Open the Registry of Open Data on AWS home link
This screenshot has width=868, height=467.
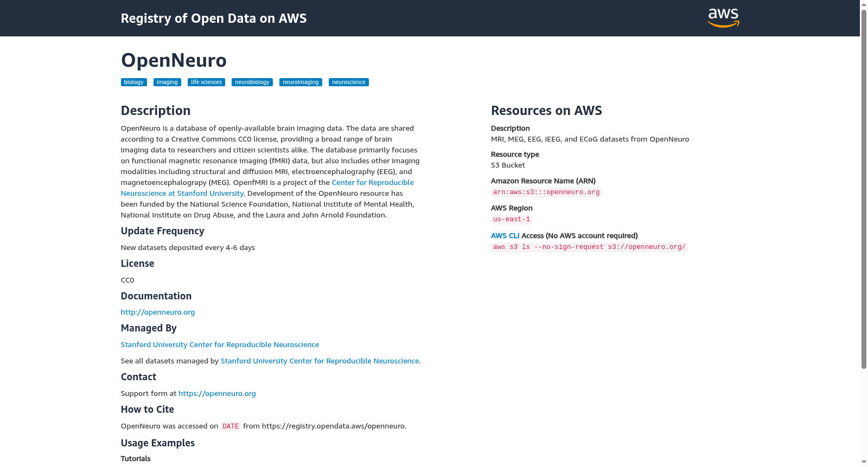(x=214, y=18)
